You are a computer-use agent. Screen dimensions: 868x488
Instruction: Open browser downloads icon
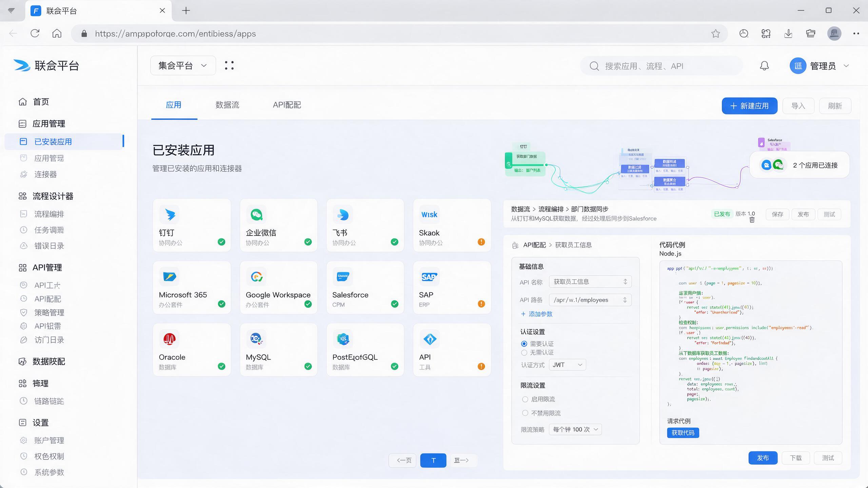point(788,34)
